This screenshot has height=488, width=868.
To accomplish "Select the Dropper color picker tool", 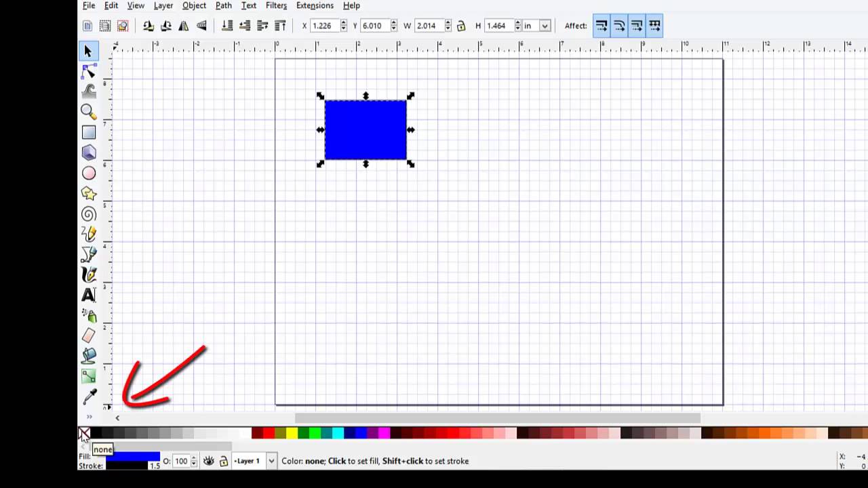I will 88,396.
